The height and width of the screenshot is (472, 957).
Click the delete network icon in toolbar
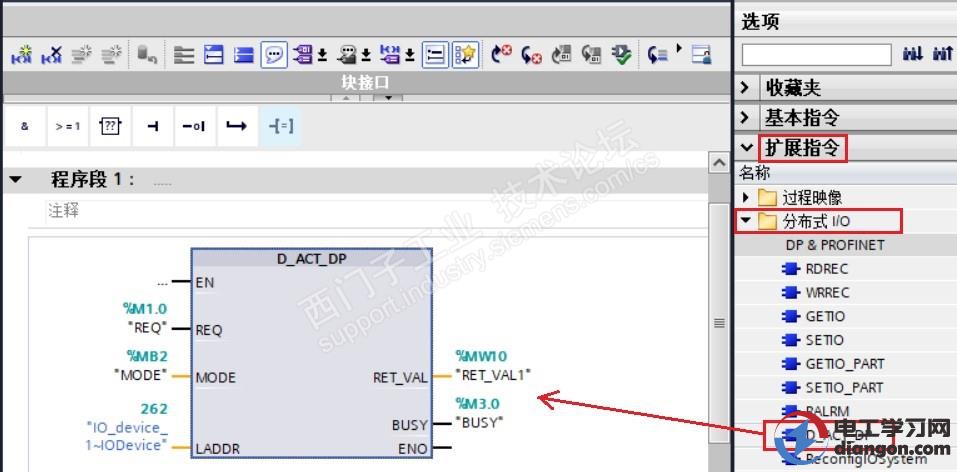click(52, 55)
